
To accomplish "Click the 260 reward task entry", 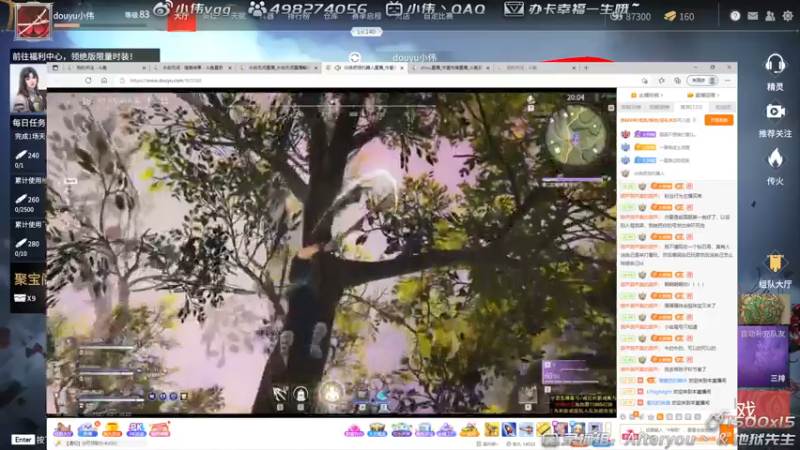I will coord(28,203).
